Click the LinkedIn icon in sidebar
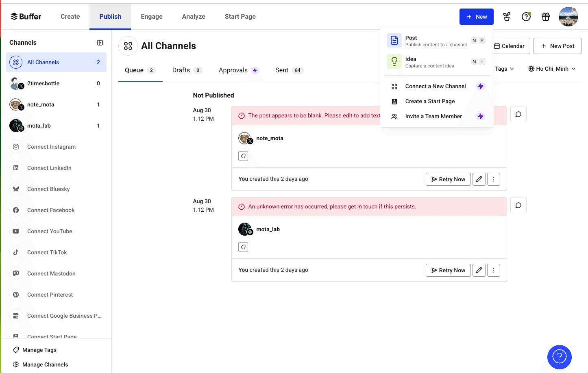This screenshot has width=588, height=373. point(16,168)
